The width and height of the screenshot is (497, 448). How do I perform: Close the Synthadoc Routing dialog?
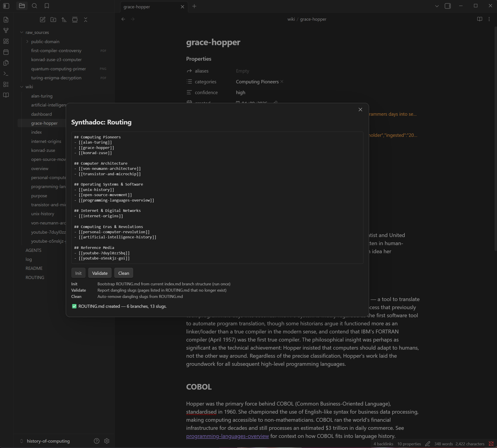click(x=360, y=110)
